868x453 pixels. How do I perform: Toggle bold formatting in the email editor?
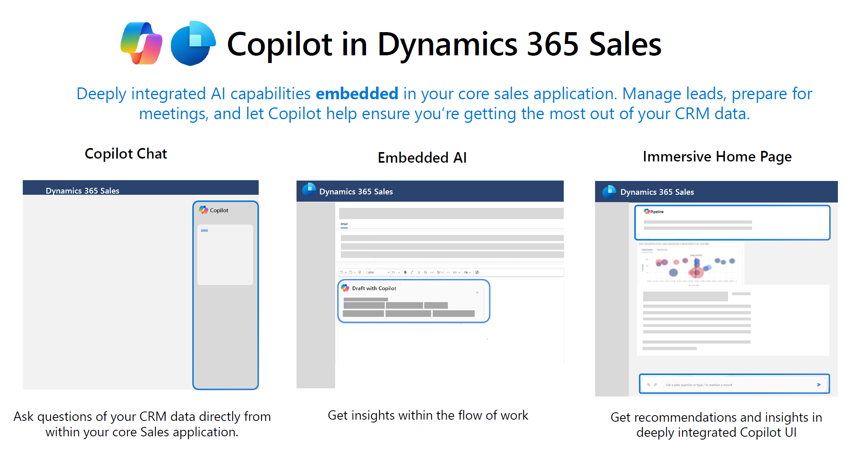click(405, 272)
